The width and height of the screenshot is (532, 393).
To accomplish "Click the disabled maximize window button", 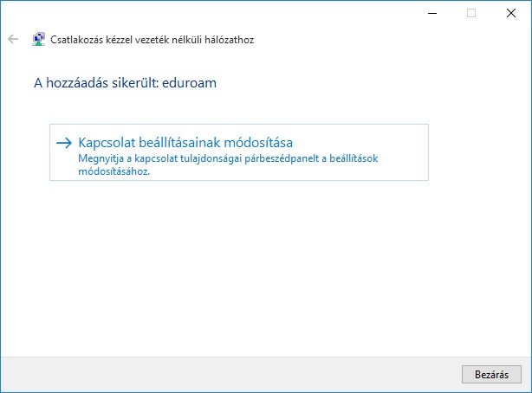I will 471,13.
